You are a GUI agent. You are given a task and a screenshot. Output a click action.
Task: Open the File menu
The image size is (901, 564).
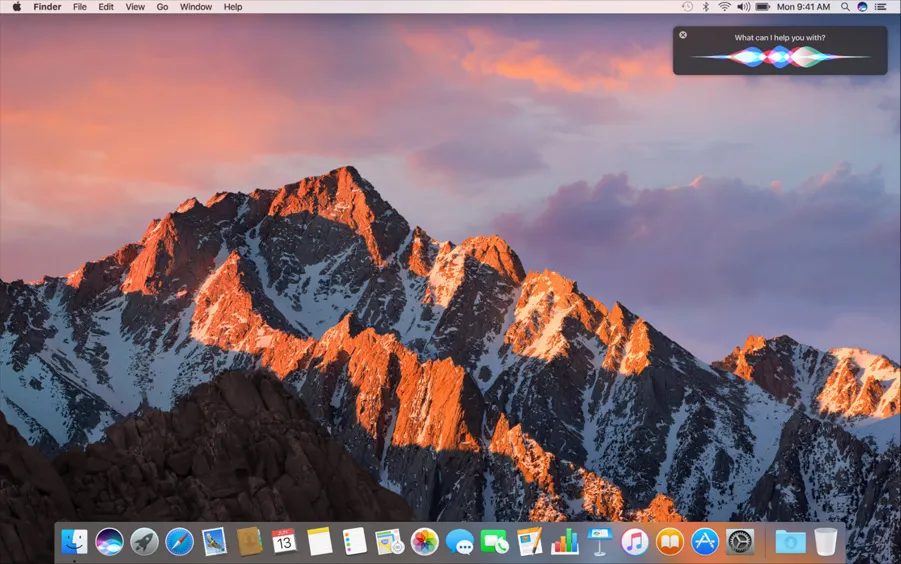78,7
